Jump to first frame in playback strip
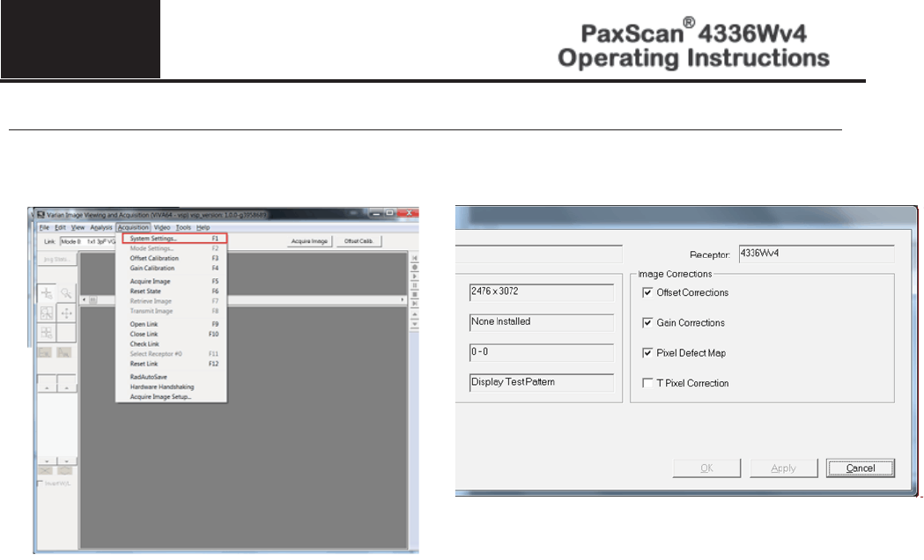Screen dimensions: 924x560 tap(415, 258)
